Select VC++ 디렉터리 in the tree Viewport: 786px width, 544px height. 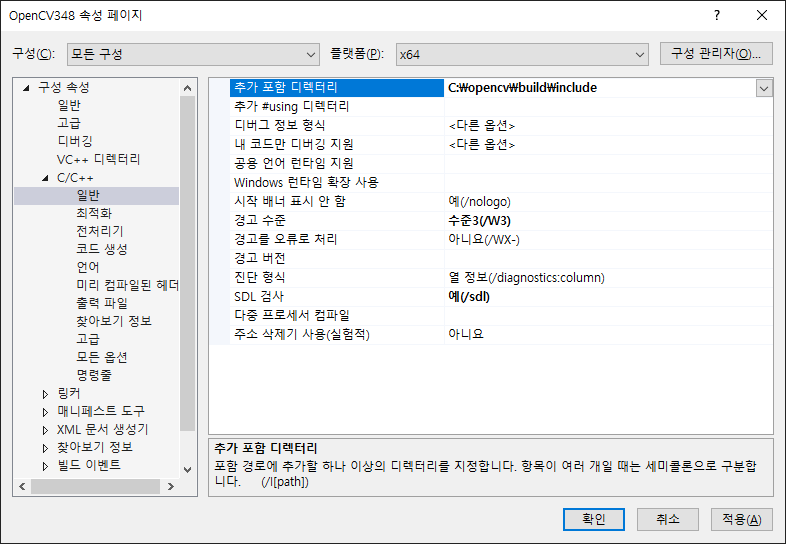point(98,159)
